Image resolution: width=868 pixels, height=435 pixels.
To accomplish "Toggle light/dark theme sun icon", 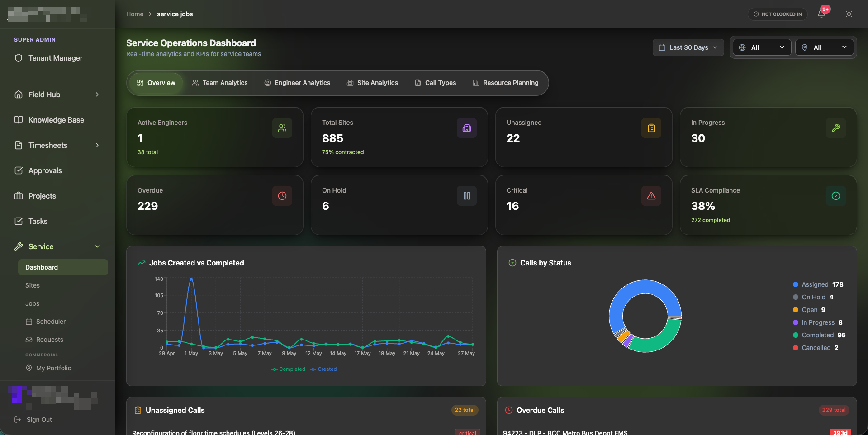I will [x=849, y=14].
